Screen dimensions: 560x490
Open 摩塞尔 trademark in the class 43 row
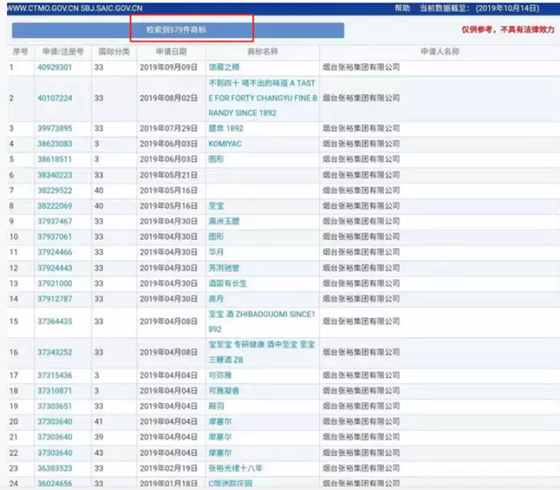220,453
